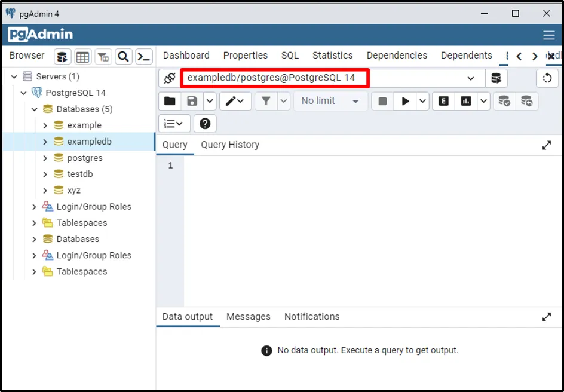Collapse the Databases (5) tree node
Image resolution: width=564 pixels, height=392 pixels.
pos(34,109)
